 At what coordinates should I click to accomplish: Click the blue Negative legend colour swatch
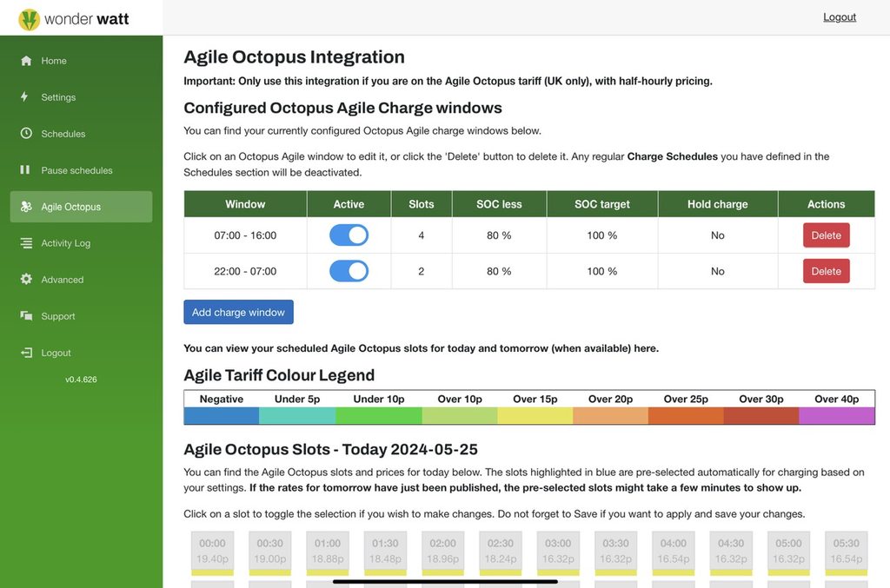[222, 415]
